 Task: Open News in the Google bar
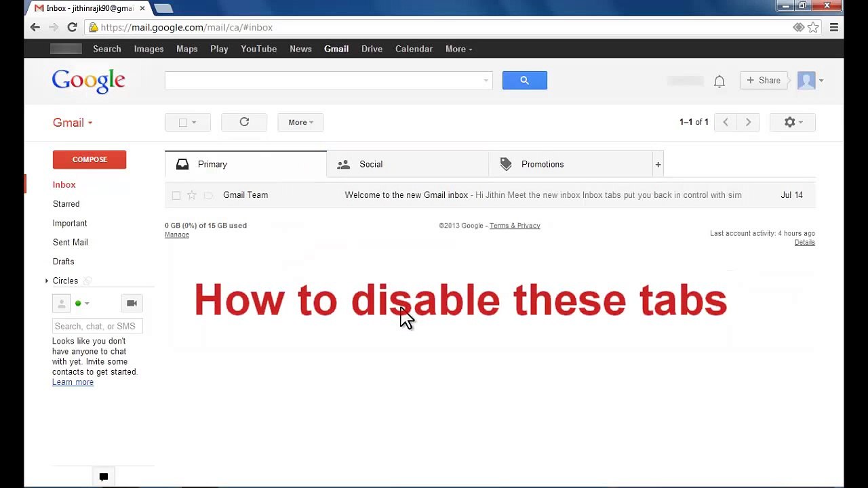tap(300, 49)
